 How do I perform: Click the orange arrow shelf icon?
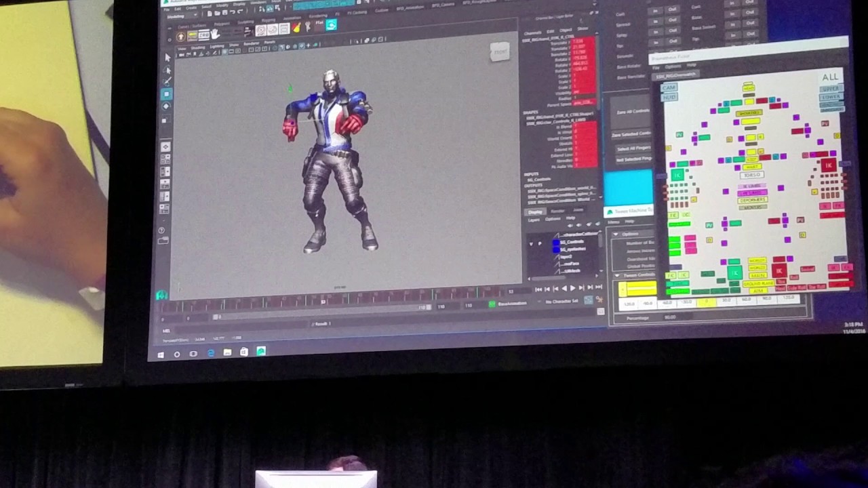(x=181, y=35)
